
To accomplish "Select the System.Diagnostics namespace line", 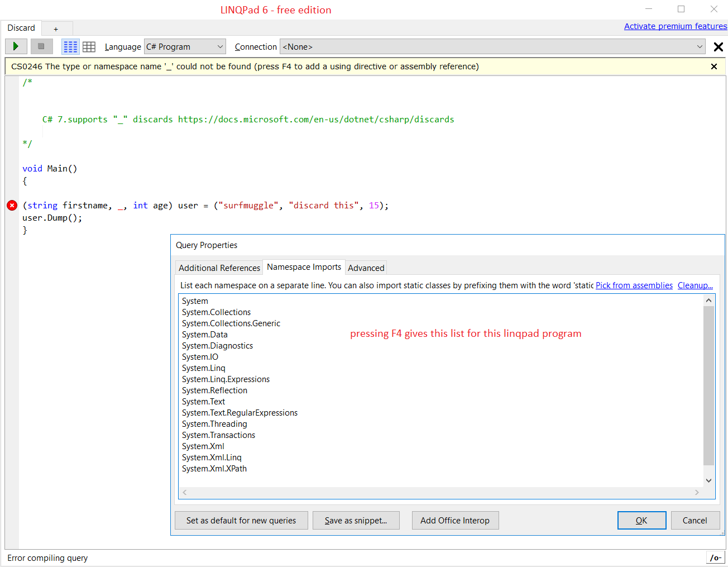I will tap(218, 346).
